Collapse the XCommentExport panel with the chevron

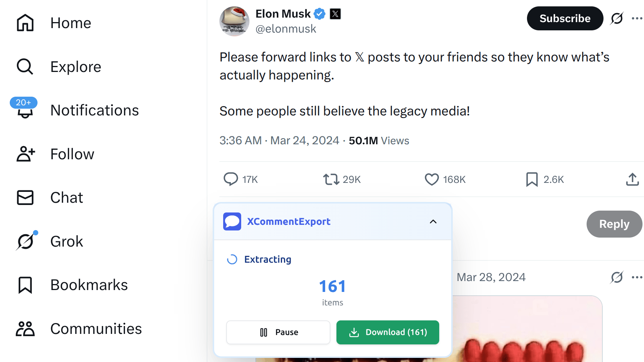coord(433,221)
